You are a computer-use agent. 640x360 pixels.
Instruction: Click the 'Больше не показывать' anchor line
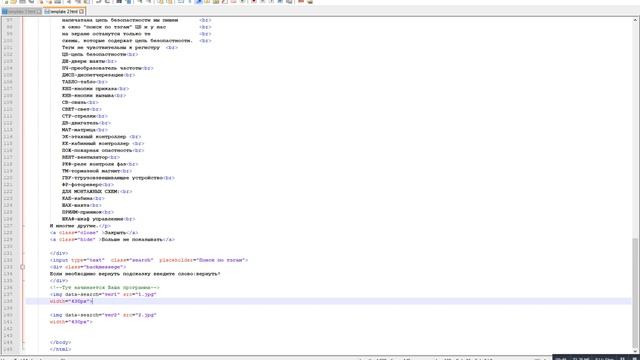coord(112,240)
